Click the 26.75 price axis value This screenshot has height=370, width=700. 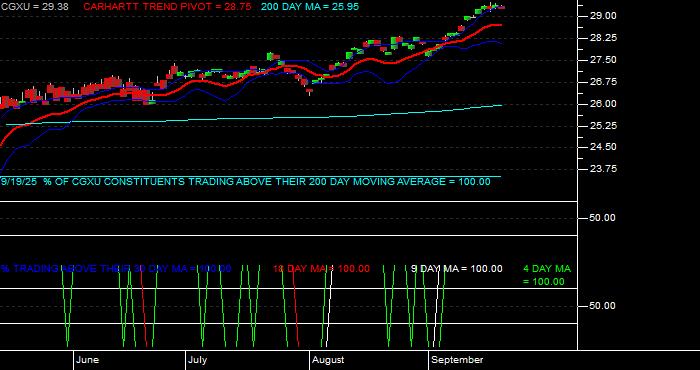(x=604, y=82)
